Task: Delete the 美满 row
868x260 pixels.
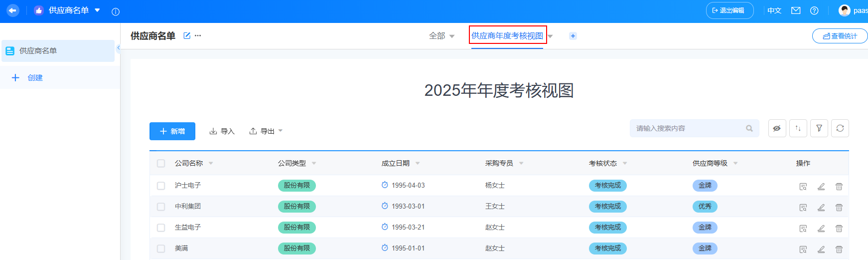Action: pyautogui.click(x=839, y=250)
